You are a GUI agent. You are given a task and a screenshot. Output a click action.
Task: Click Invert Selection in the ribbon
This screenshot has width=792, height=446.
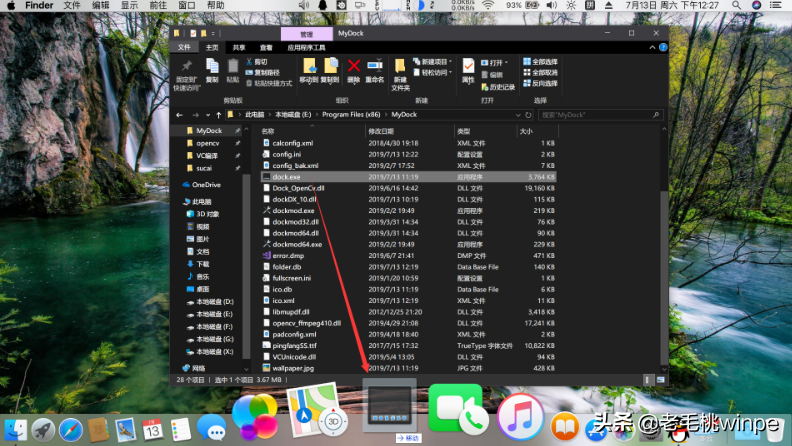[543, 82]
